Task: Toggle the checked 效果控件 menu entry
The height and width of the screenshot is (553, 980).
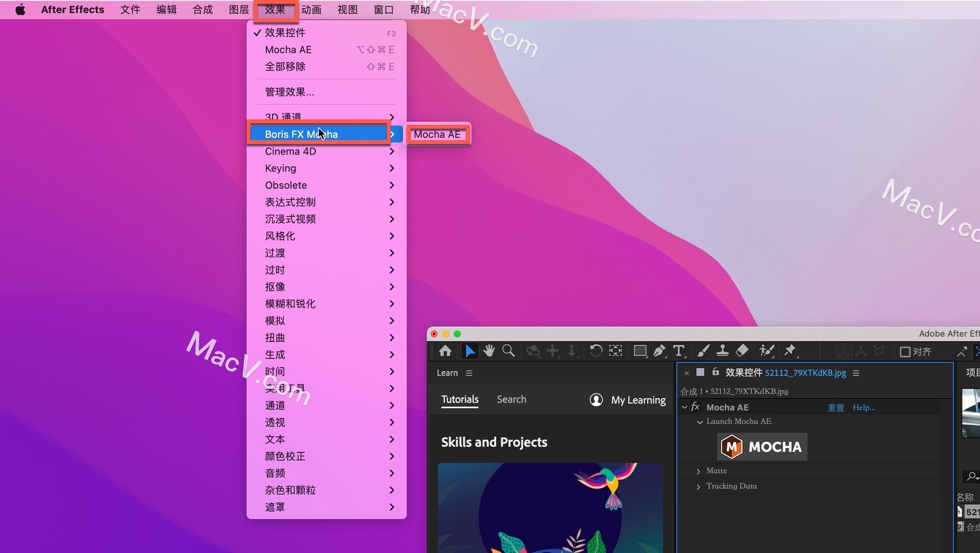Action: coord(326,33)
